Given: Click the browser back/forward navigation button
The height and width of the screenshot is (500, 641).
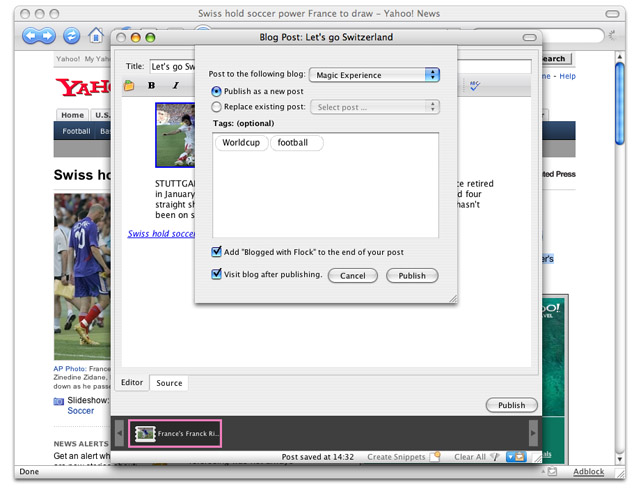Looking at the screenshot, I should [x=38, y=36].
